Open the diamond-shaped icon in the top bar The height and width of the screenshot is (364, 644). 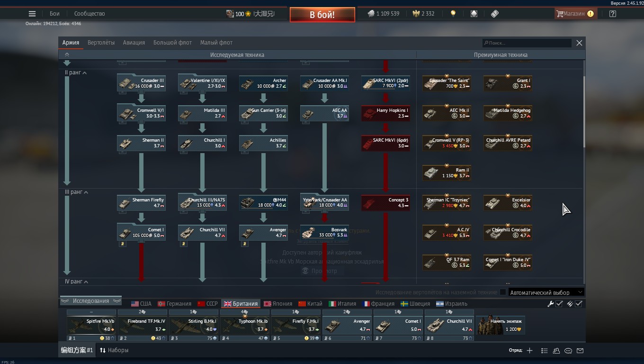pos(474,14)
